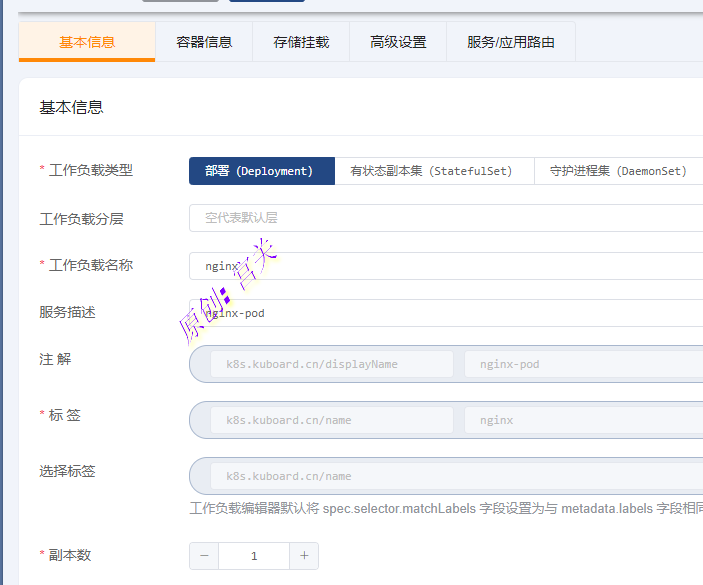Go to the 存储挂载 tab

point(301,42)
